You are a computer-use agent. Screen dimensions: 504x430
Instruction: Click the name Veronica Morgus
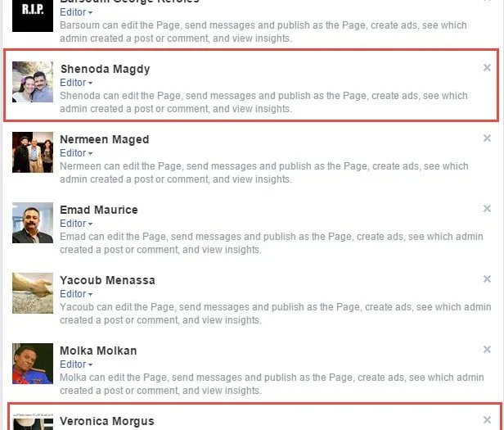tap(106, 422)
